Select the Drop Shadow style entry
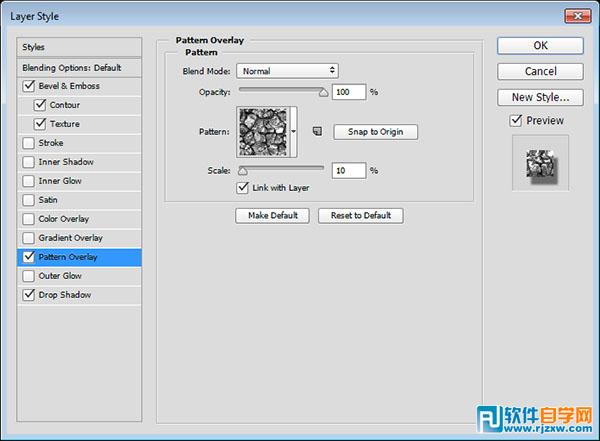 pyautogui.click(x=65, y=295)
